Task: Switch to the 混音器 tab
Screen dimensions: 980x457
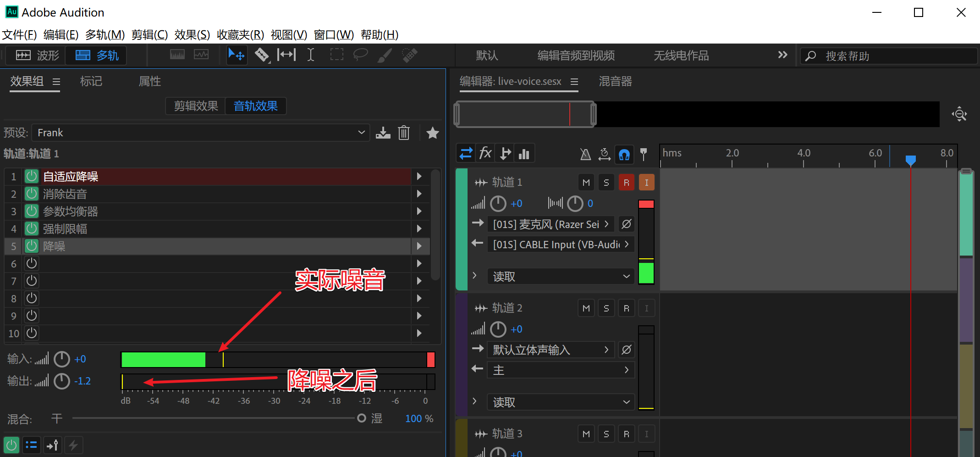Action: (615, 81)
